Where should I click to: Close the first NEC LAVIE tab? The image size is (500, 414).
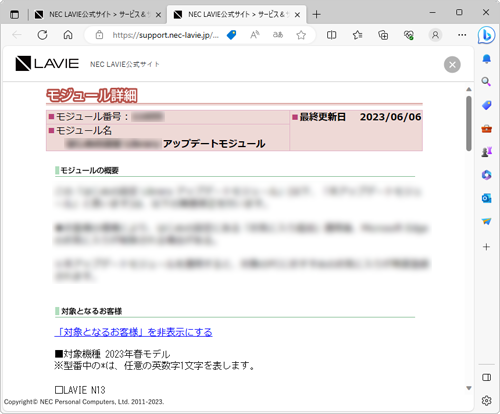pos(159,15)
